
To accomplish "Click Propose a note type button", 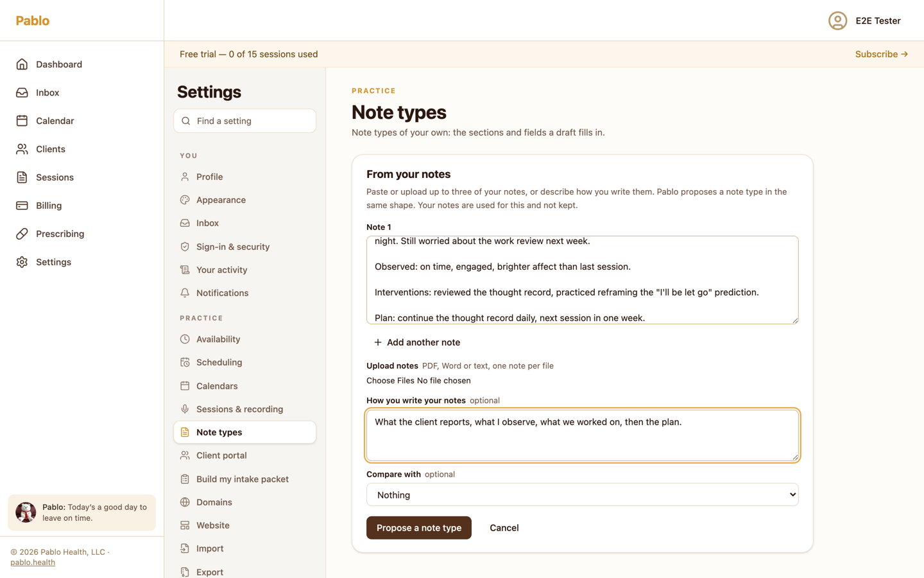I will (x=418, y=528).
